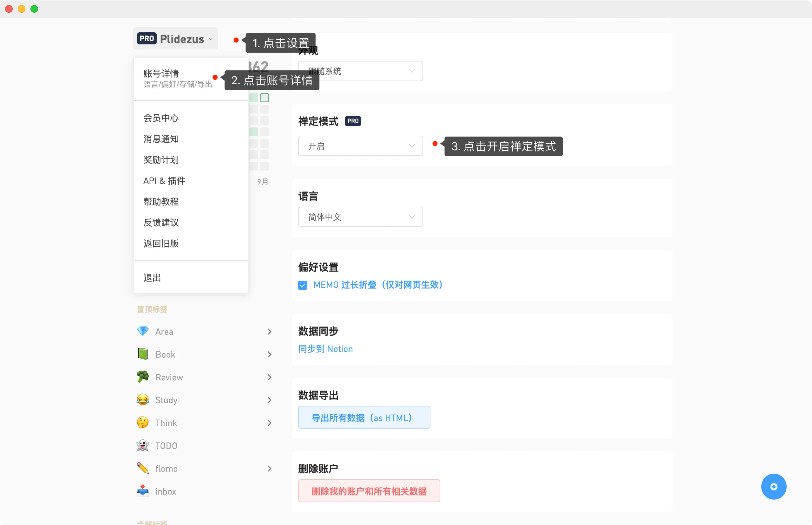Open the Review tag
This screenshot has width=812, height=525.
(x=169, y=377)
